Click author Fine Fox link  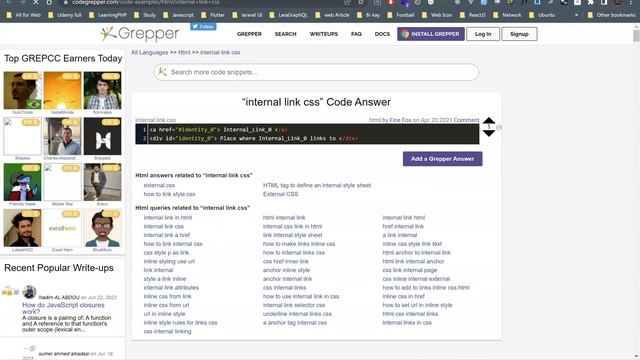tap(400, 120)
